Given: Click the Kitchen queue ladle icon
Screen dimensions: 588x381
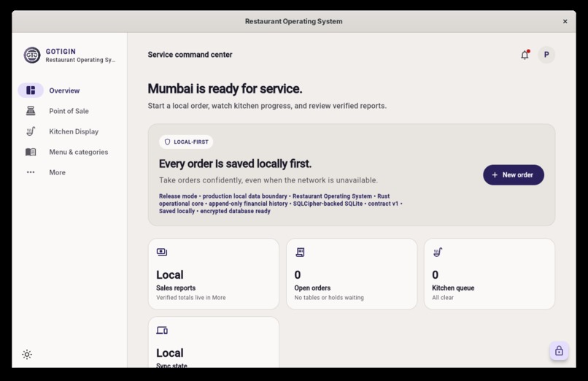Looking at the screenshot, I should pos(438,252).
